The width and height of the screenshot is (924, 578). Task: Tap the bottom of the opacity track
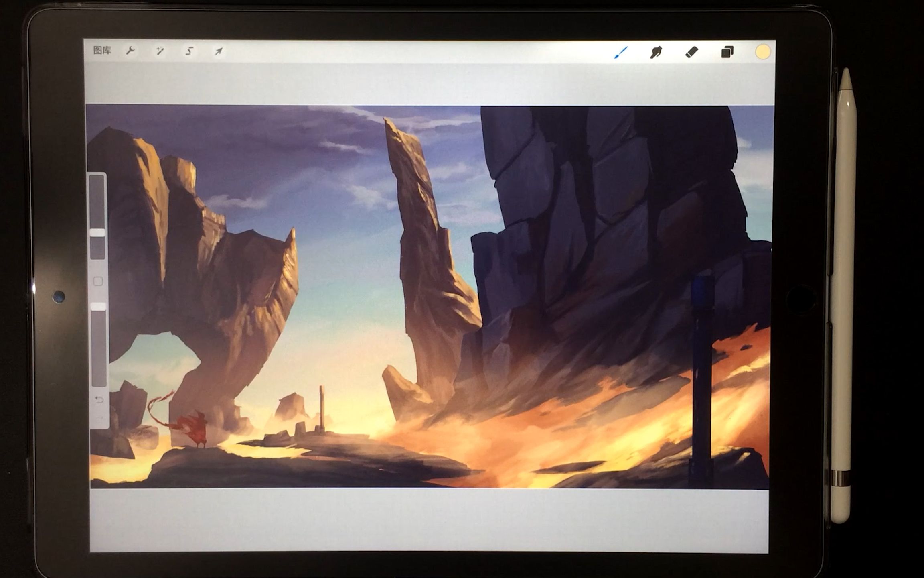pyautogui.click(x=99, y=381)
